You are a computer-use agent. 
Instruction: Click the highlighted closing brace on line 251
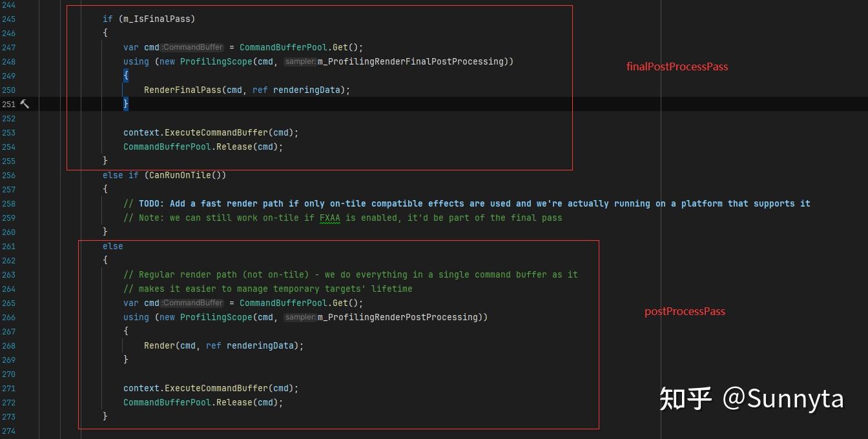(x=126, y=104)
